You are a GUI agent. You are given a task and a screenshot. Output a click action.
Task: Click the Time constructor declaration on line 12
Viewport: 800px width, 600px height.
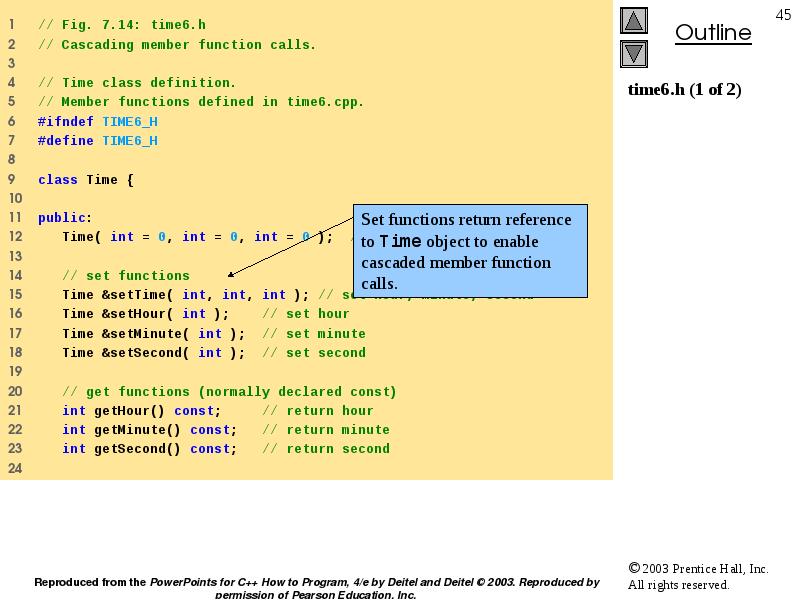(196, 237)
